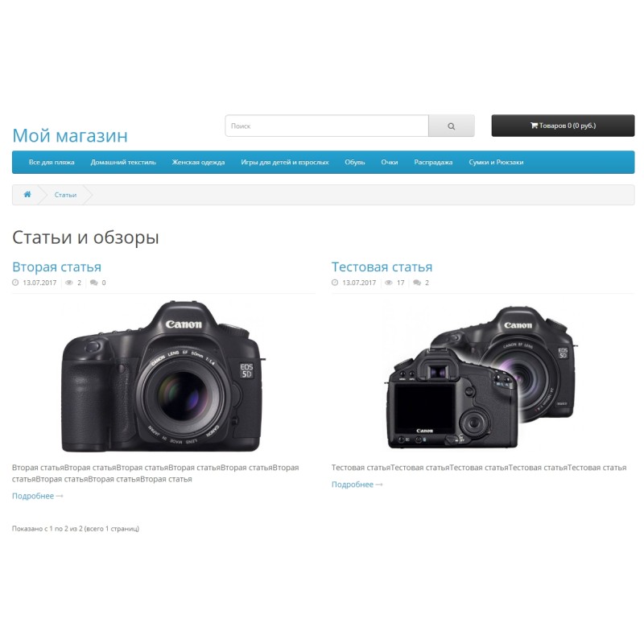Click clock icon under Тестовая статья

click(335, 283)
